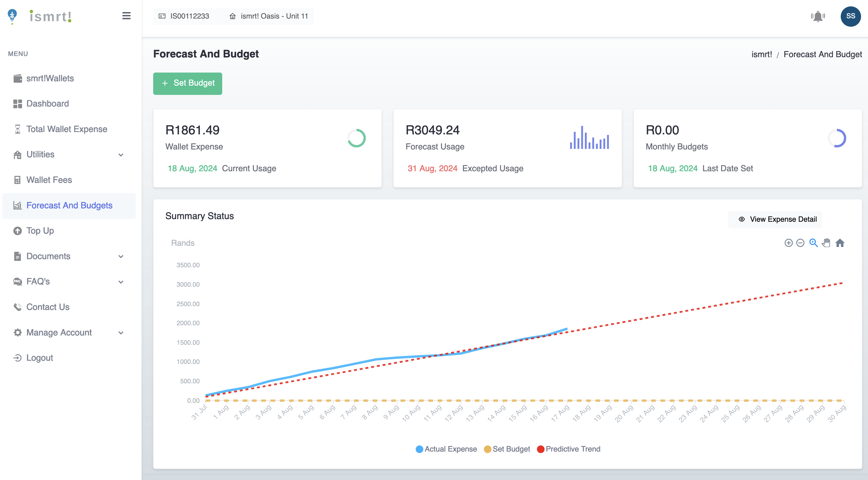
Task: Click the chart zoom in icon
Action: (788, 243)
